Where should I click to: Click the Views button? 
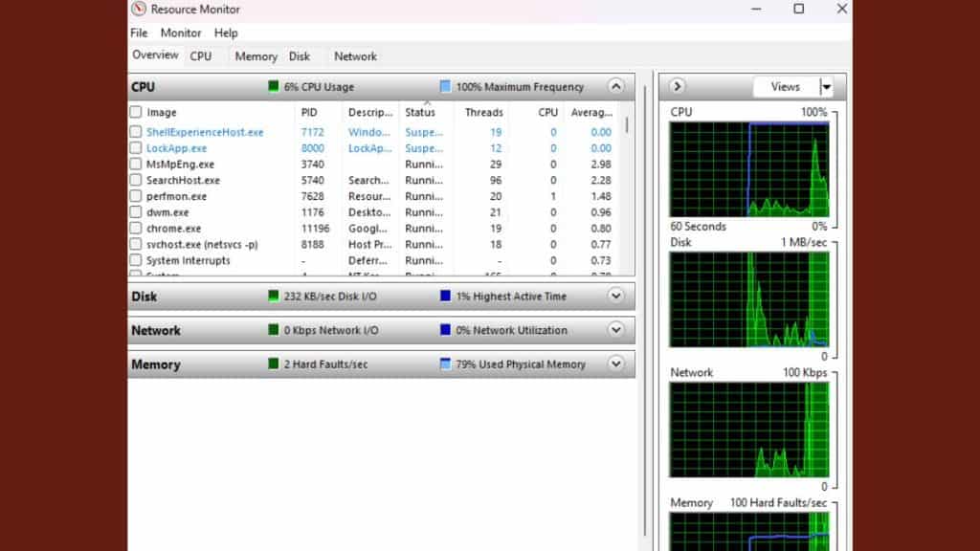point(785,87)
